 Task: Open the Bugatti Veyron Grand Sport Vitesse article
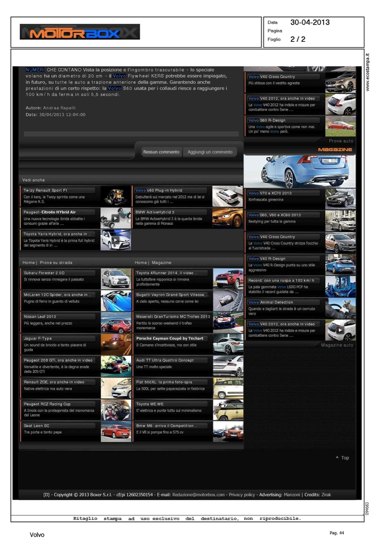coord(171,295)
